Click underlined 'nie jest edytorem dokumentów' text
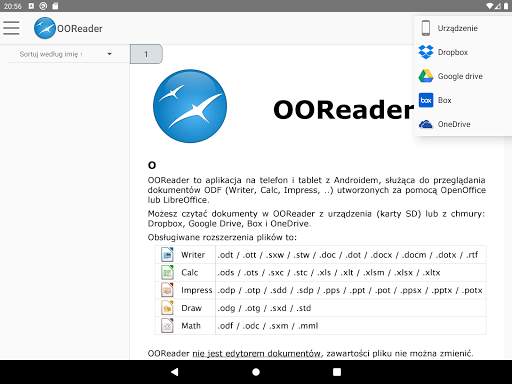 click(257, 353)
